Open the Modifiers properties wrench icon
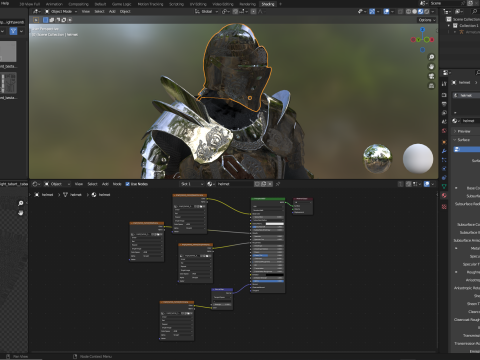Screen dimensions: 480x360 pos(444,151)
